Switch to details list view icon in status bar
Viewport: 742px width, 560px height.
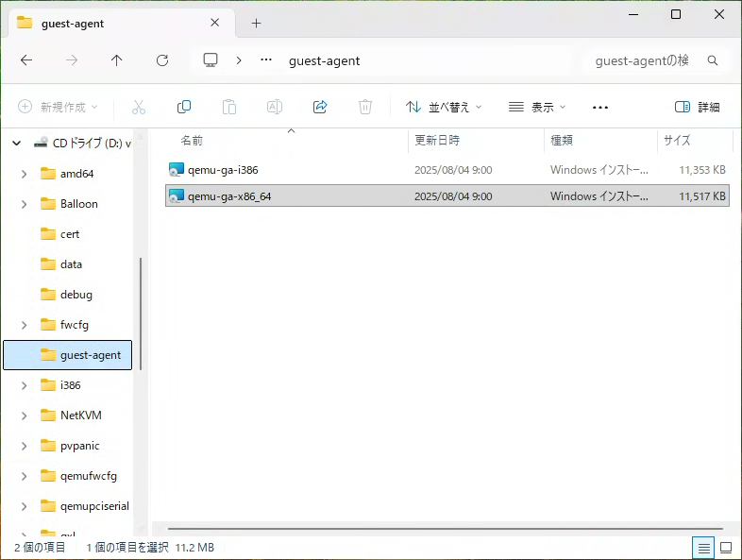[703, 548]
